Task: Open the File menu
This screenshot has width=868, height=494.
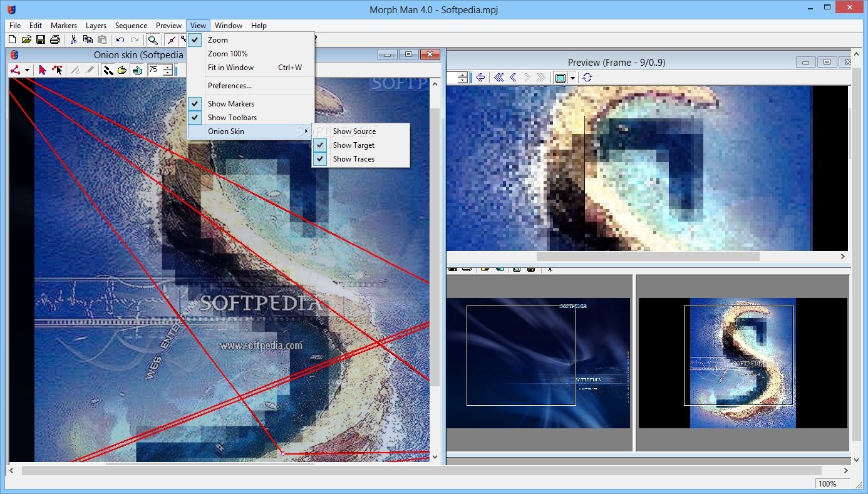Action: 15,26
